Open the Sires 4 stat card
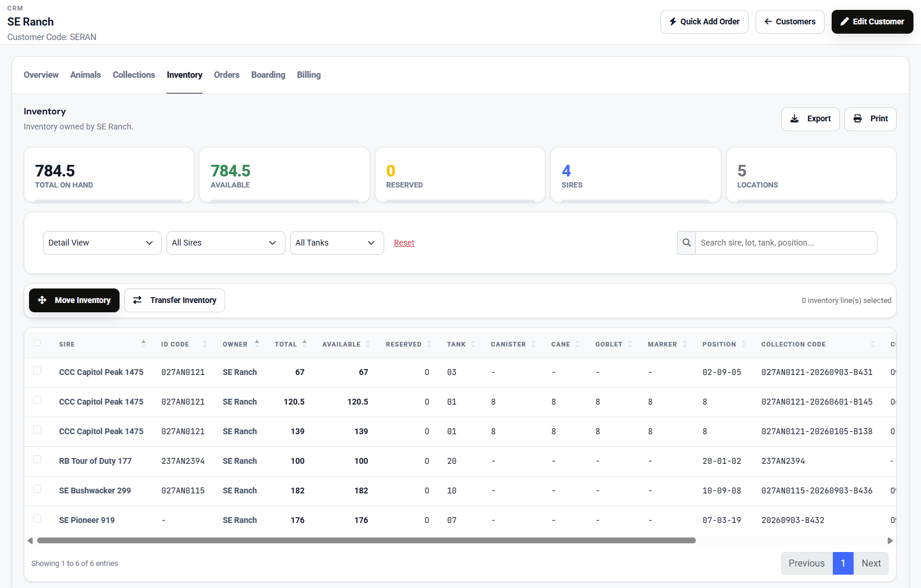Screen dimensions: 921x588 (x=635, y=175)
